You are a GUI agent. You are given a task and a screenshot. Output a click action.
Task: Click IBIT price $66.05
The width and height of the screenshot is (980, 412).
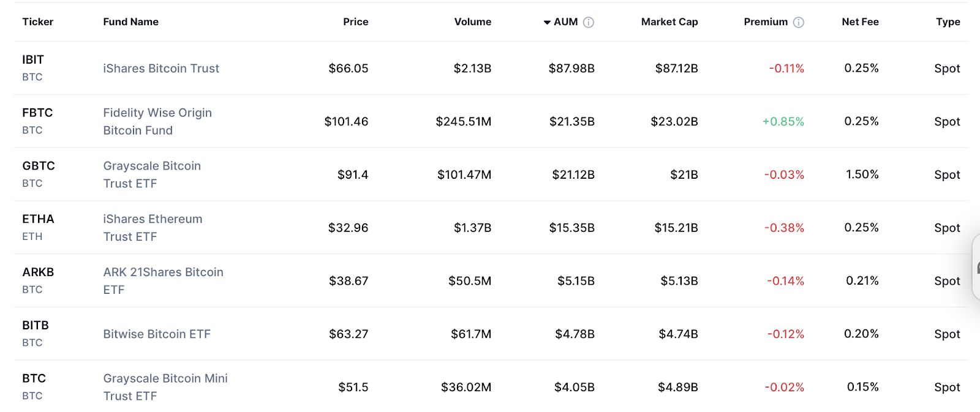[x=349, y=69]
